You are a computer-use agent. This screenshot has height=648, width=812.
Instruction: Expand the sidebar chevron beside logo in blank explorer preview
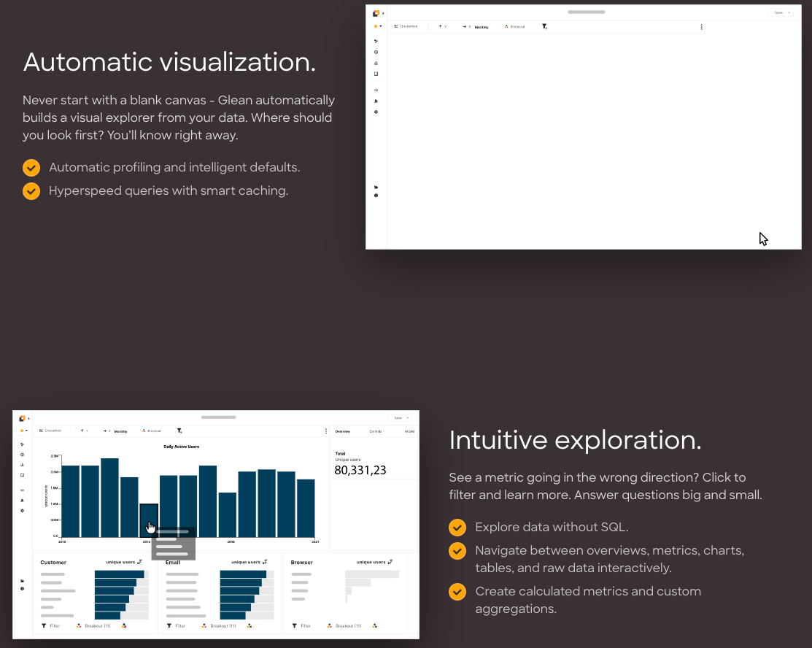383,13
